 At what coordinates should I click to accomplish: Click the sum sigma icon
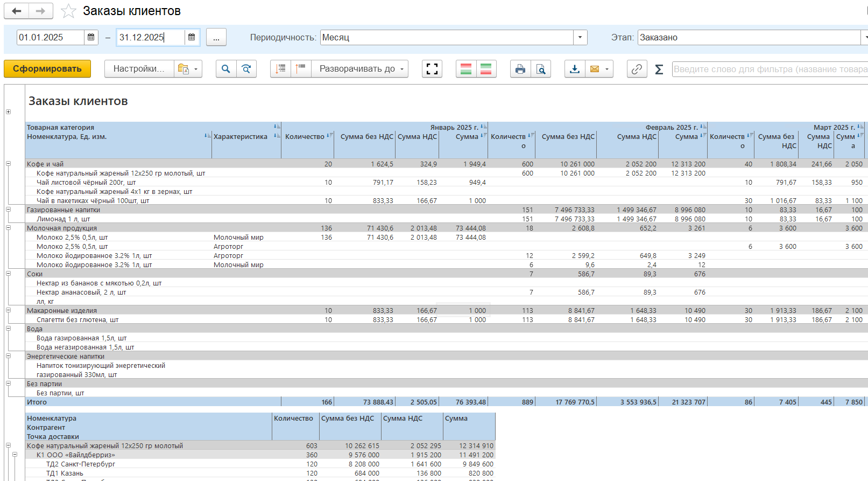click(659, 69)
